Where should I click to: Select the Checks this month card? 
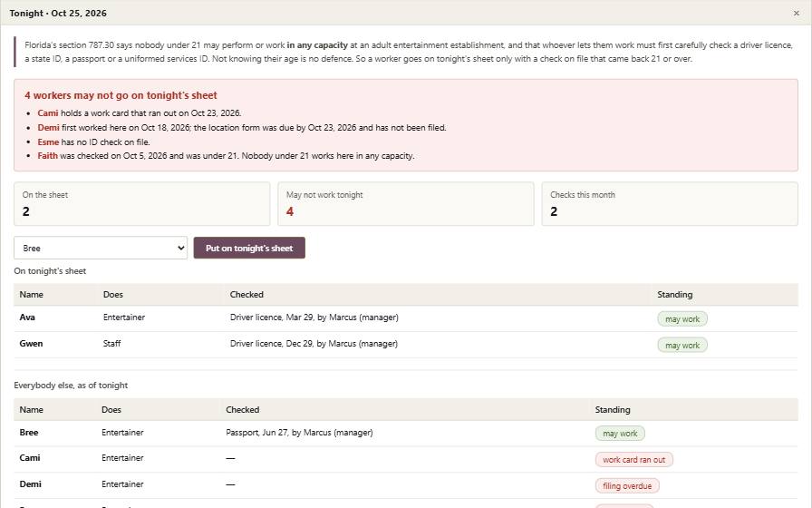(670, 204)
